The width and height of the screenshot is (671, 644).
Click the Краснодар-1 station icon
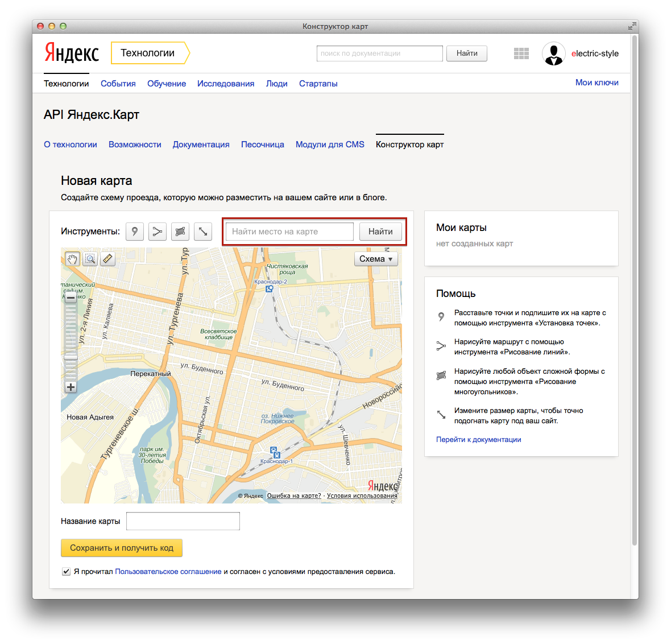(x=275, y=452)
